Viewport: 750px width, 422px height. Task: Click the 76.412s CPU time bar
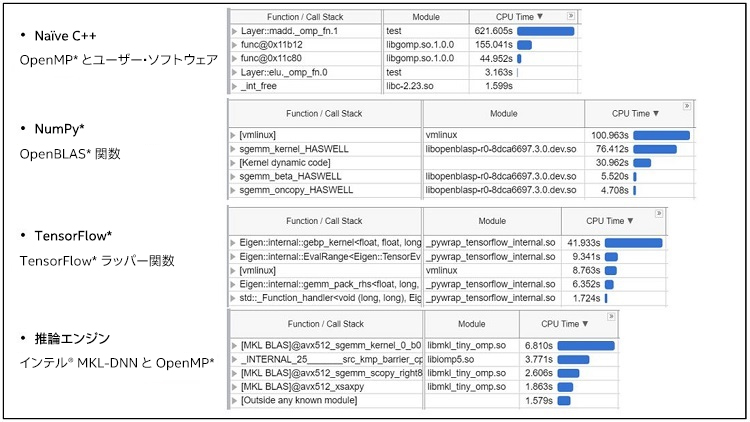(655, 149)
